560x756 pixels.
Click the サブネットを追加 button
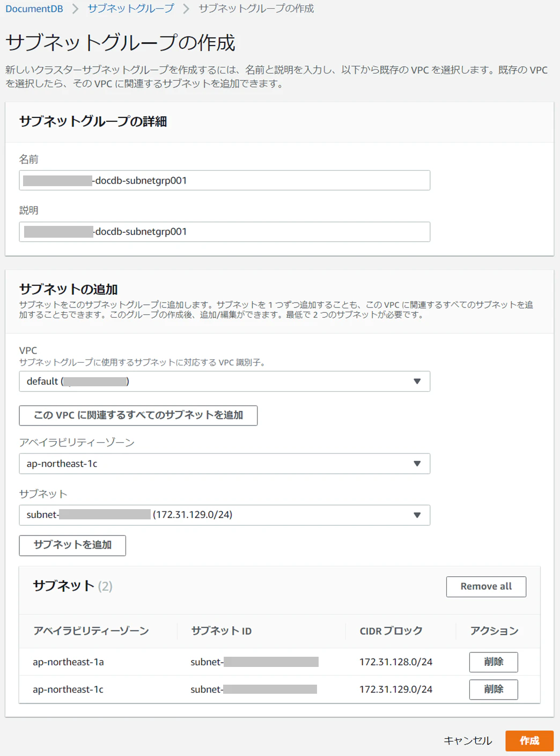click(x=72, y=545)
